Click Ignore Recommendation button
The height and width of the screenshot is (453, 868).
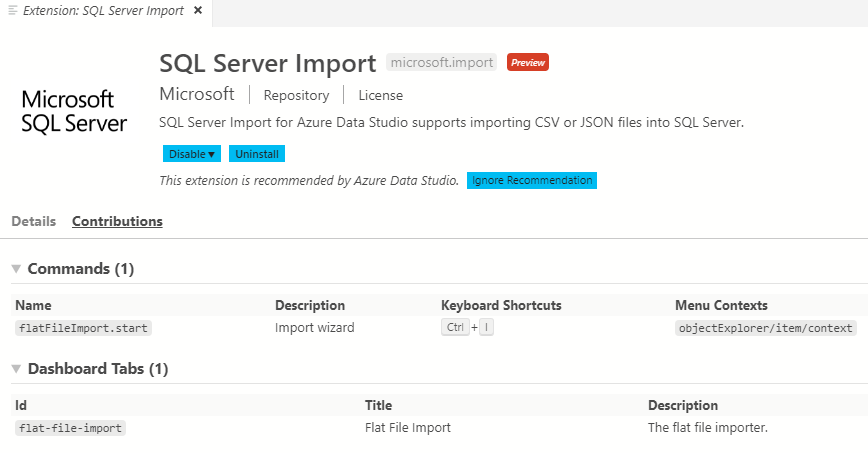coord(532,181)
